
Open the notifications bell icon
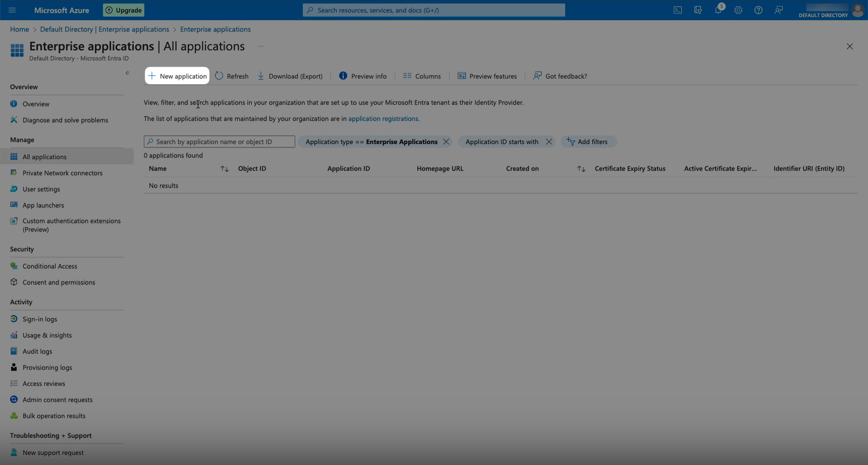[718, 10]
